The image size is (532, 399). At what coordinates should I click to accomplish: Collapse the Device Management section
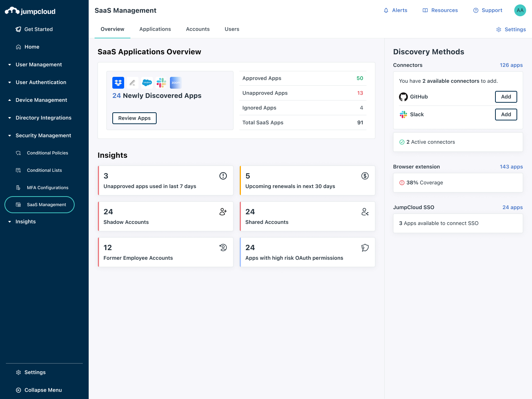point(41,100)
